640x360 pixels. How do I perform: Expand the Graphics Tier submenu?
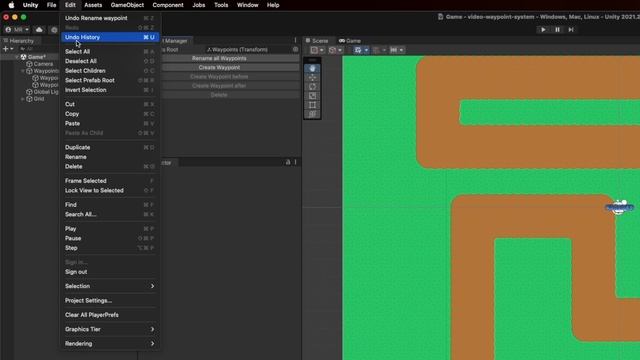pyautogui.click(x=110, y=329)
